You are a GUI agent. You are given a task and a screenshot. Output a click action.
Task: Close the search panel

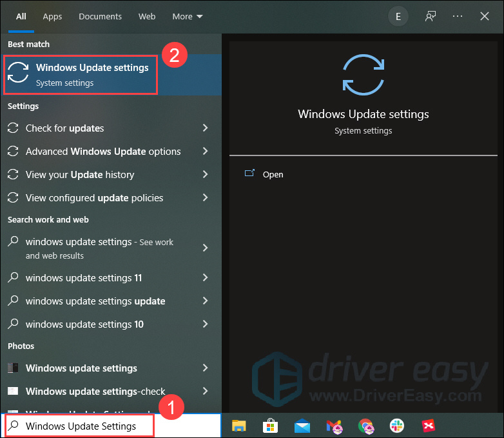(485, 16)
